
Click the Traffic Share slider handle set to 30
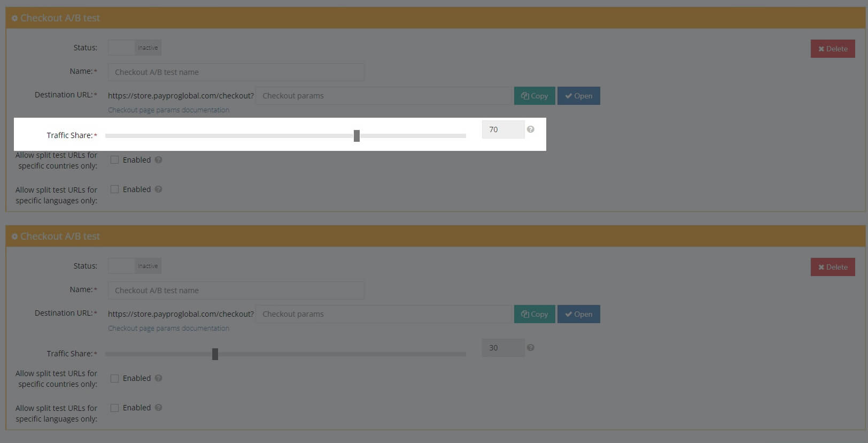(x=215, y=354)
